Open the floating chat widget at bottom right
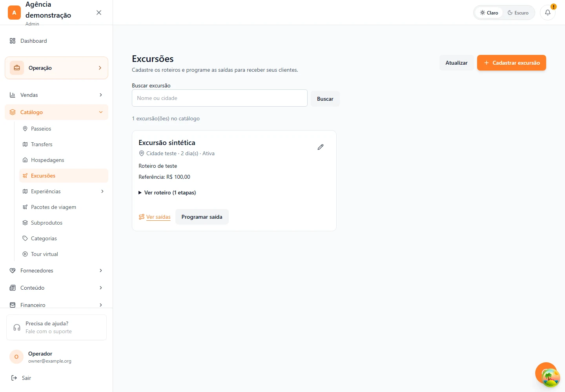Image resolution: width=565 pixels, height=392 pixels. click(x=547, y=374)
